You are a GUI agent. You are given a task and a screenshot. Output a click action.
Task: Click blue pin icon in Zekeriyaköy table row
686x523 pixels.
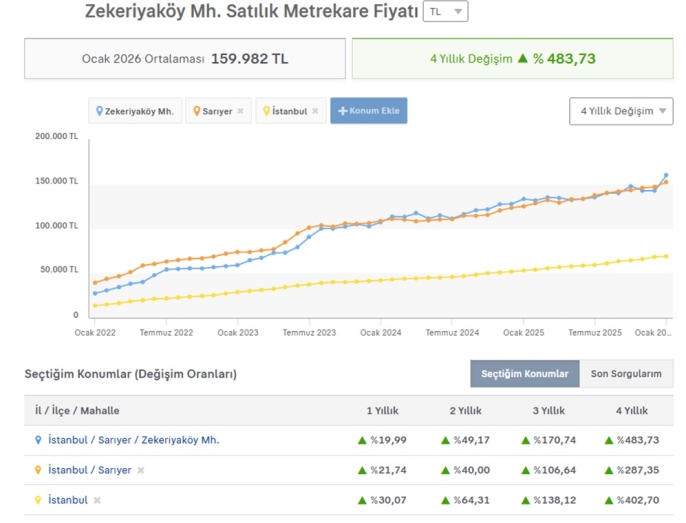click(38, 440)
